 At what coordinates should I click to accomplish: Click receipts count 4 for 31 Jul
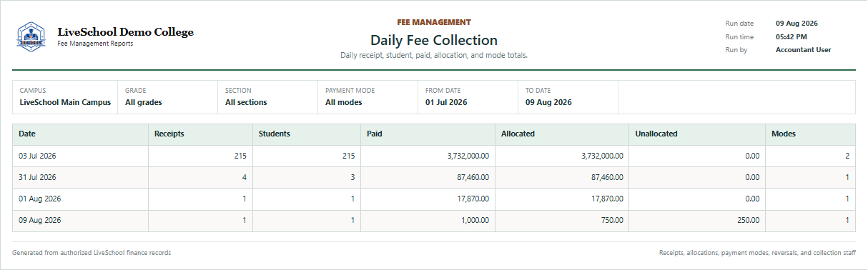click(x=245, y=177)
